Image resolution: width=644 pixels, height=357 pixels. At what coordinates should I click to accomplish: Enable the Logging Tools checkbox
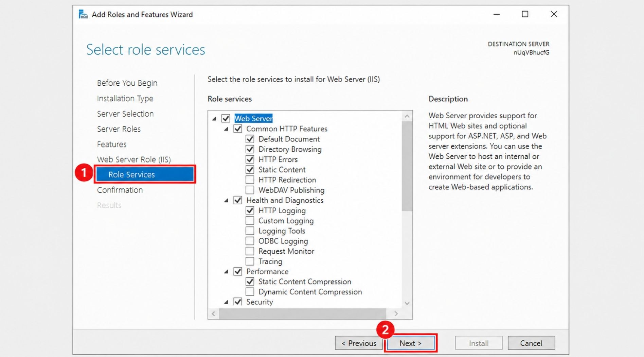(250, 231)
